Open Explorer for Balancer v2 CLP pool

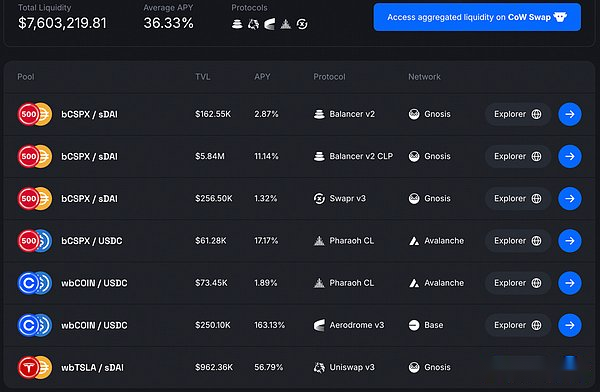click(x=517, y=156)
